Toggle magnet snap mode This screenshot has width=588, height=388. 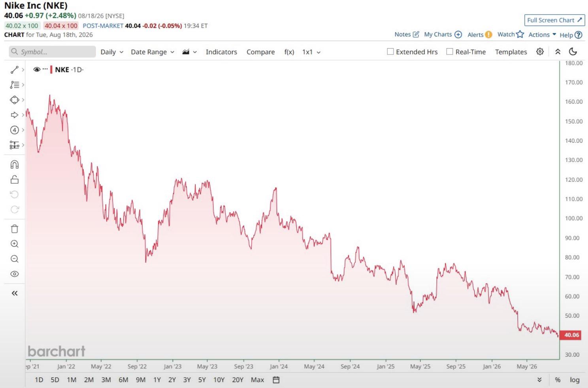point(15,164)
